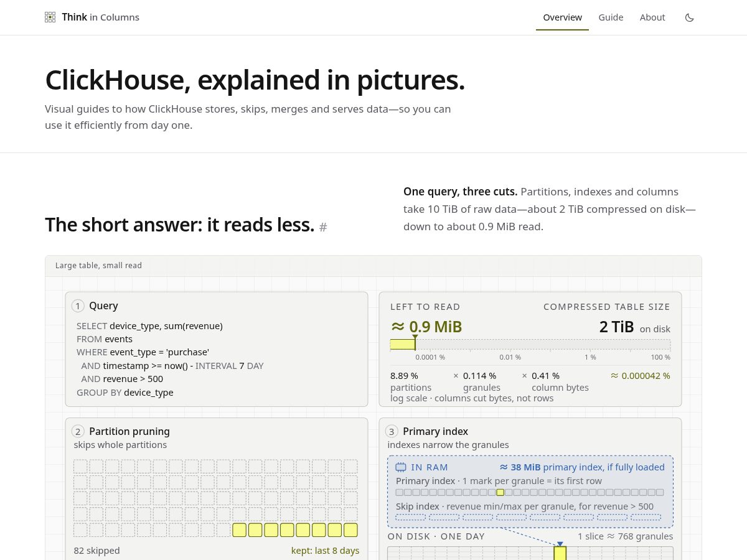
Task: Click the 'FROM events' query line
Action: (x=105, y=339)
